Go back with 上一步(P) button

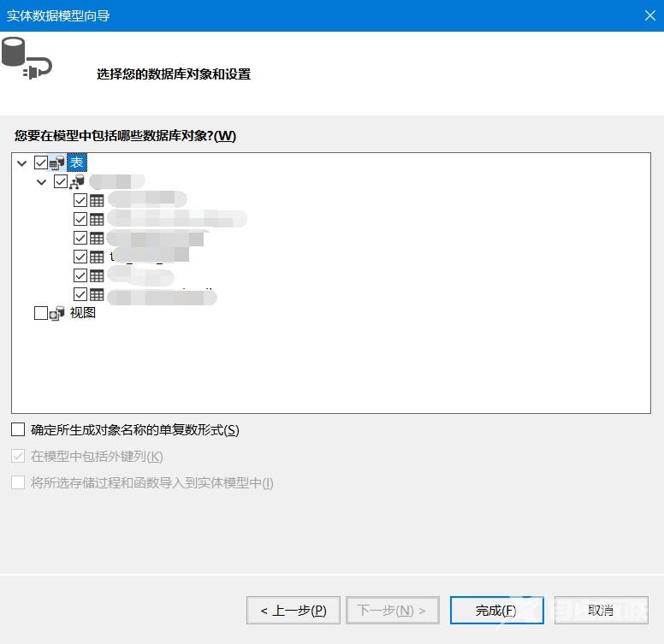point(293,610)
